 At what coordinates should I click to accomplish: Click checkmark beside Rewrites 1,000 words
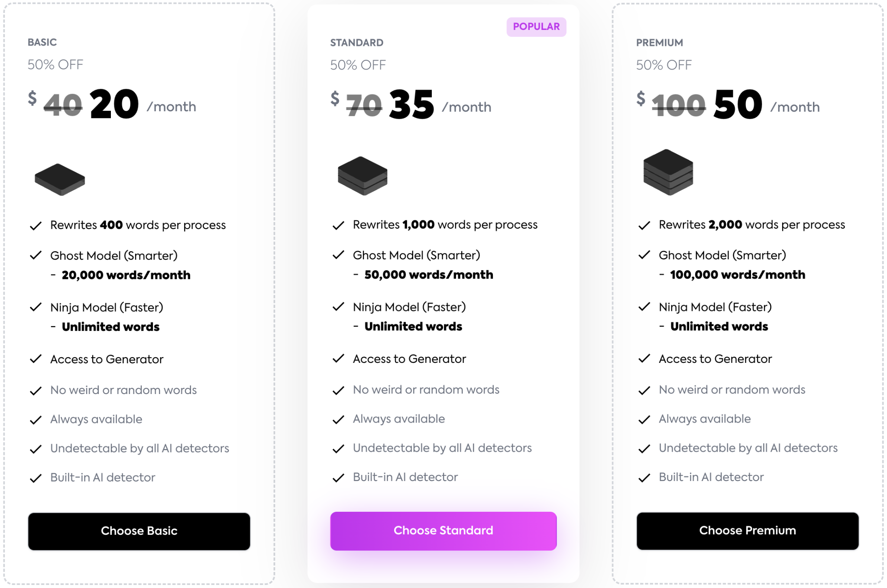click(338, 225)
